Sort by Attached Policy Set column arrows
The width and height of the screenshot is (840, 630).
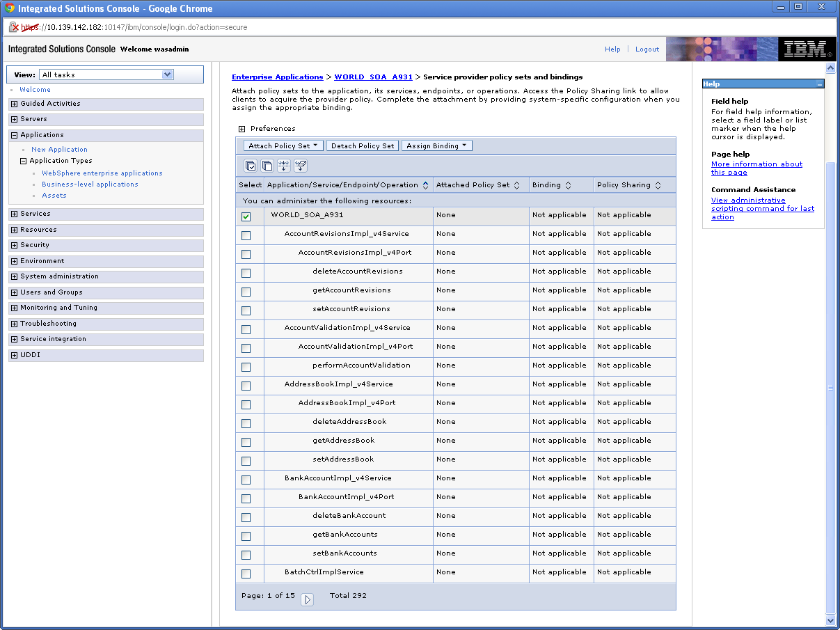[516, 185]
